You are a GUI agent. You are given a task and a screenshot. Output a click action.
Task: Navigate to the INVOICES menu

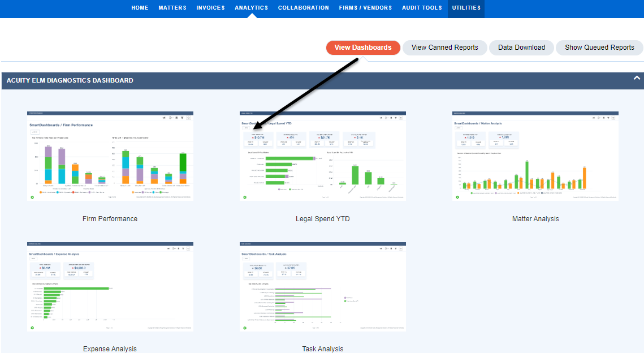[210, 7]
